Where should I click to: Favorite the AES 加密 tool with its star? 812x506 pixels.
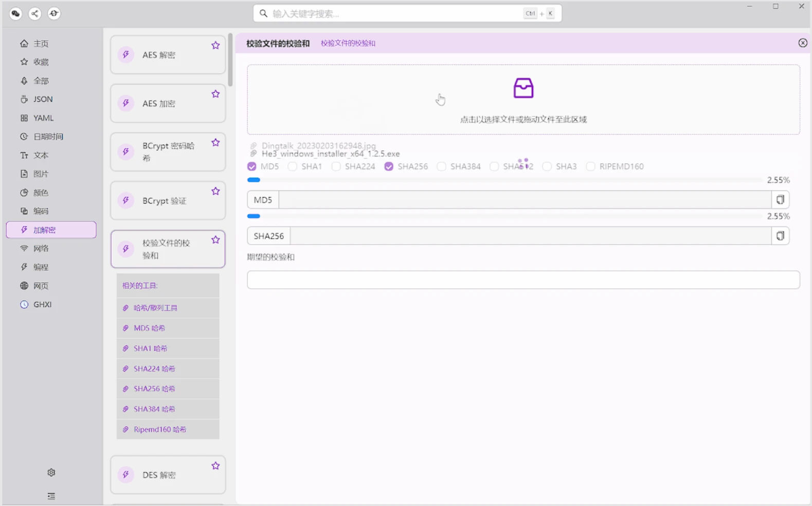(x=215, y=94)
